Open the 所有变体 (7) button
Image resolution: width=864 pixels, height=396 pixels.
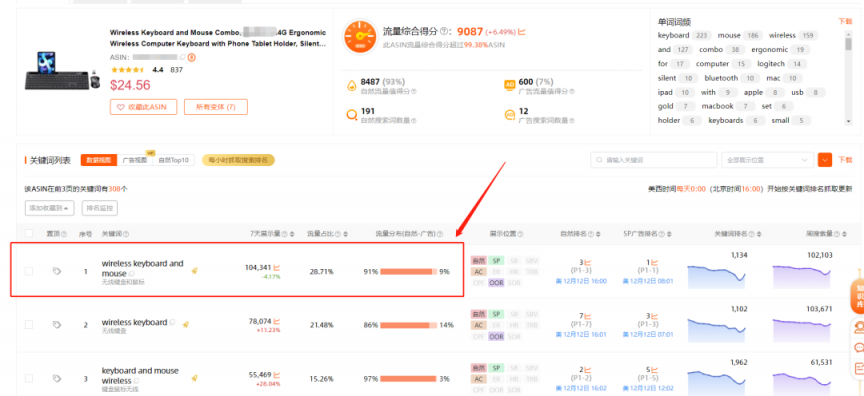point(215,107)
